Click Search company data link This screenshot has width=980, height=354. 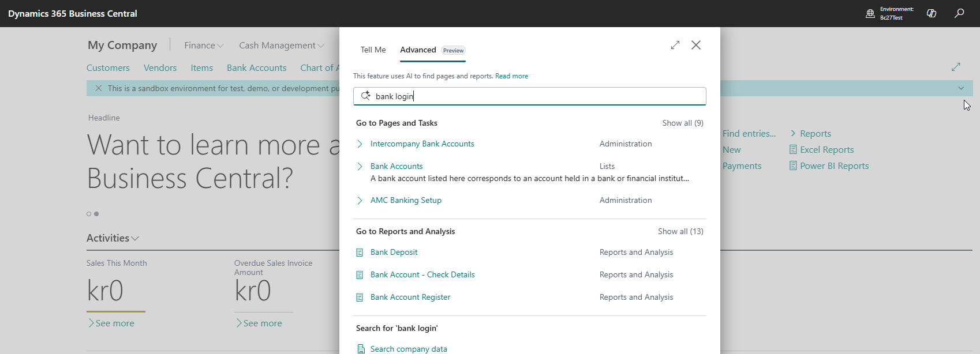tap(409, 349)
